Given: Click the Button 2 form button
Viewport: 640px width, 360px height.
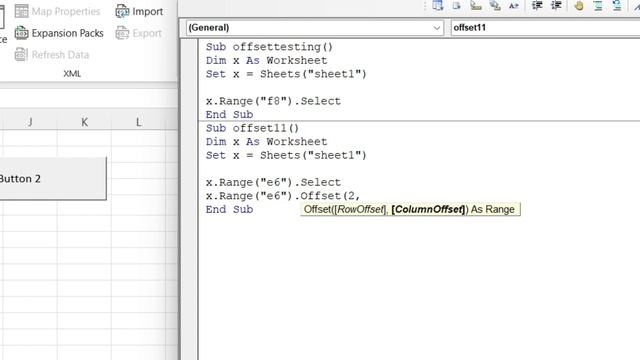Looking at the screenshot, I should (53, 178).
